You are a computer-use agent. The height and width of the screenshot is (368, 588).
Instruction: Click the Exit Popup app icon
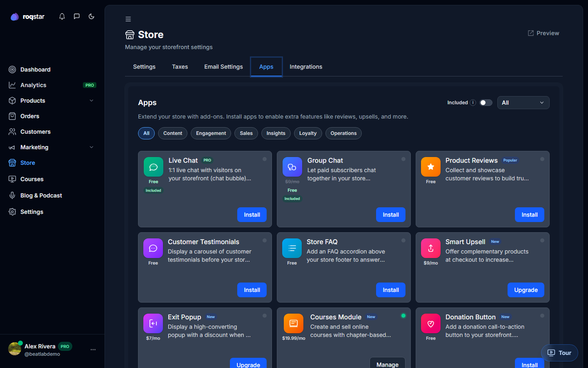(x=153, y=323)
